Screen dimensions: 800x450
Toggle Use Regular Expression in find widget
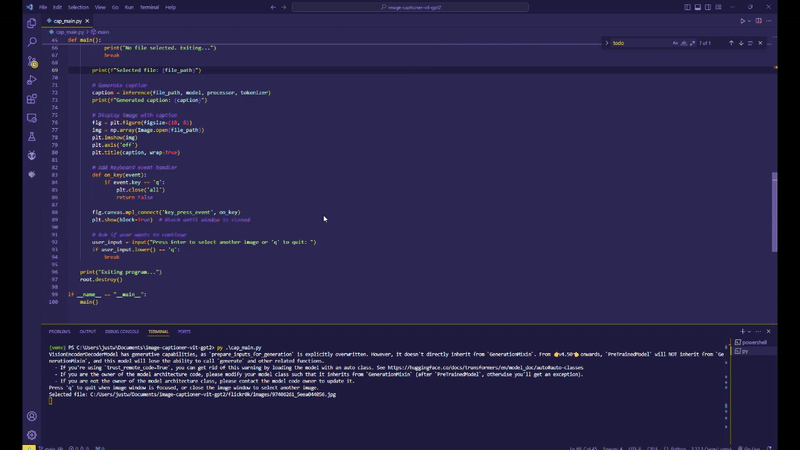(691, 43)
